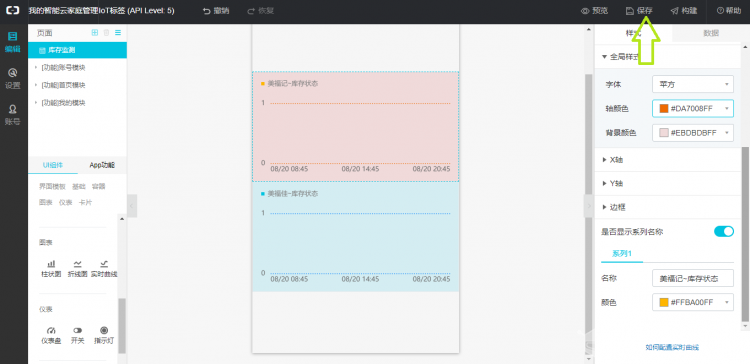This screenshot has height=364, width=750.
Task: Open the 数据 data tab
Action: click(711, 33)
